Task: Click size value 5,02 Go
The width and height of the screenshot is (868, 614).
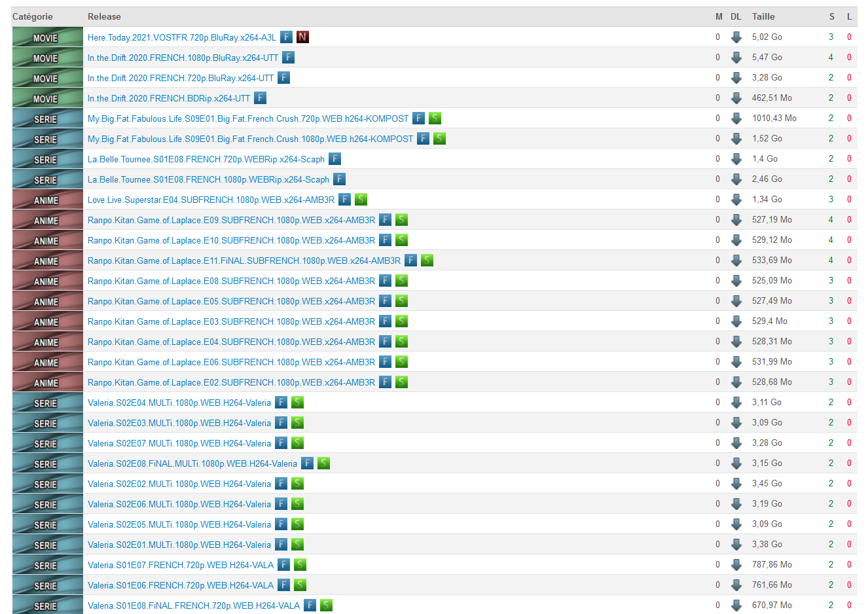Action: (767, 37)
